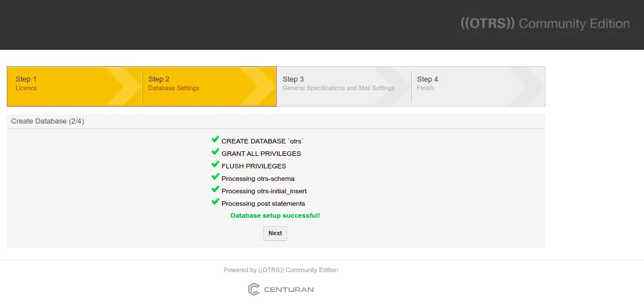Image resolution: width=644 pixels, height=305 pixels.
Task: Click green checkmark beside GRANT ALL PRIVILEGES
Action: pos(215,152)
